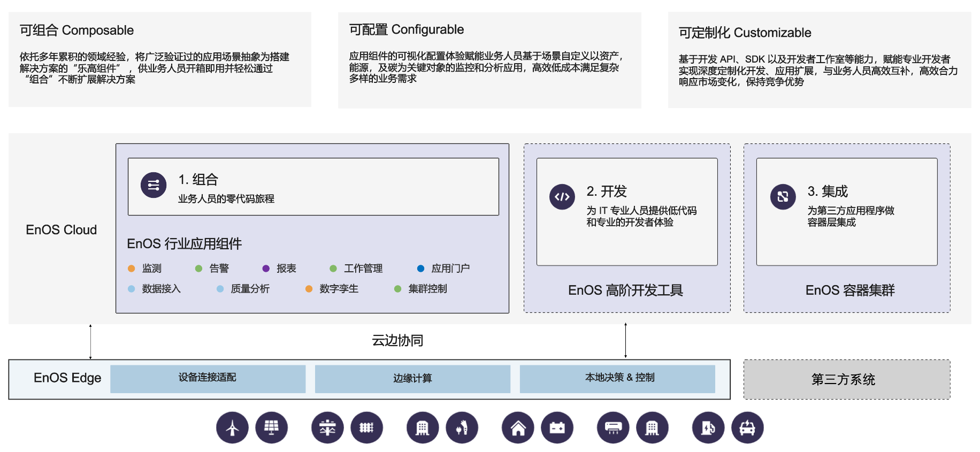Screen dimensions: 980x452
Task: Click the Customizable paragraph starting 基于开发 API
Action: pyautogui.click(x=818, y=71)
